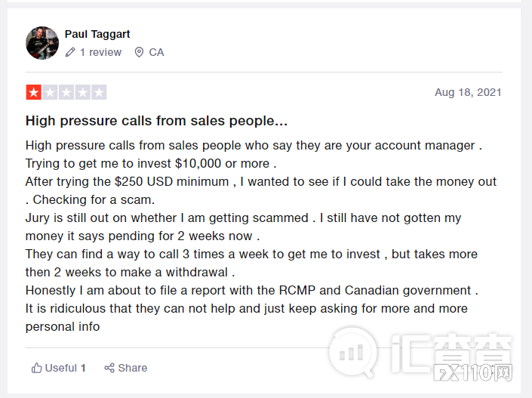Open the "High pressure calls" review title
532x398 pixels.
coord(156,121)
